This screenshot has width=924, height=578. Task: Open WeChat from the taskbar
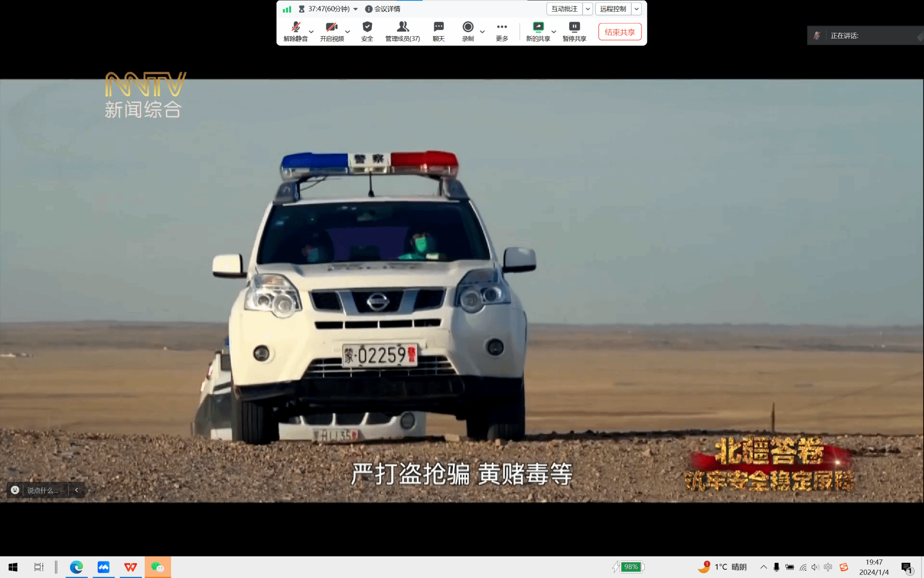click(157, 567)
